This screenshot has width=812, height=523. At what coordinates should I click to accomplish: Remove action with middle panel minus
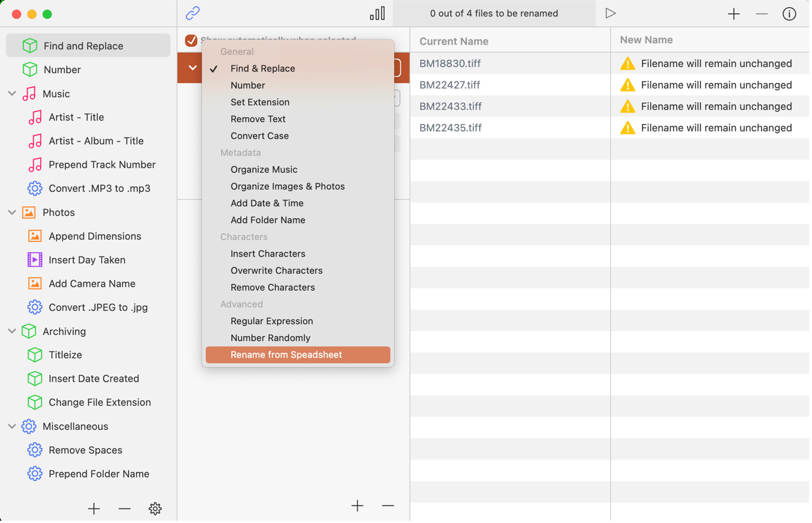389,507
